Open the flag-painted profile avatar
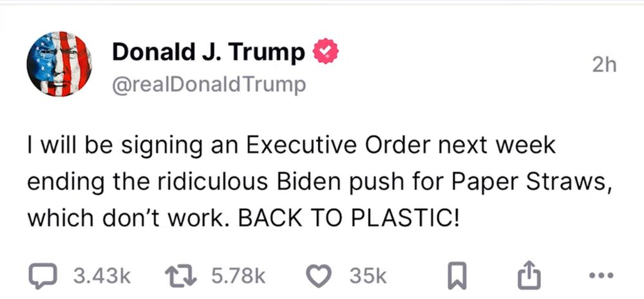Screen dimensions: 644x299 [59, 64]
